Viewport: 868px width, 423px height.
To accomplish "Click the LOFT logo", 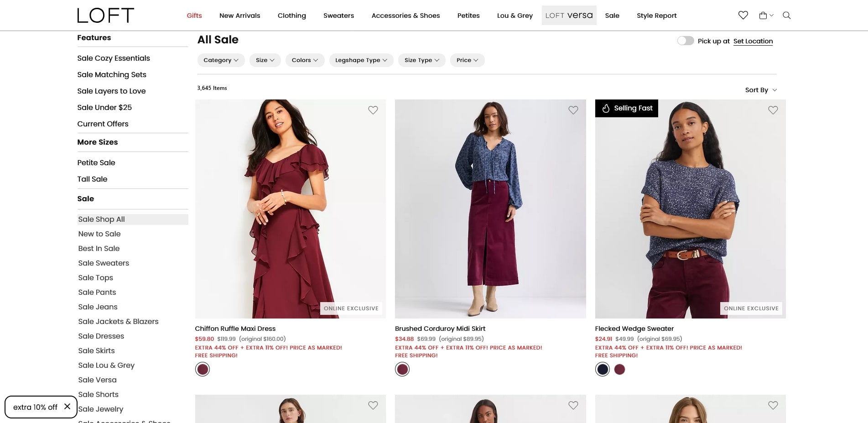I will point(106,16).
